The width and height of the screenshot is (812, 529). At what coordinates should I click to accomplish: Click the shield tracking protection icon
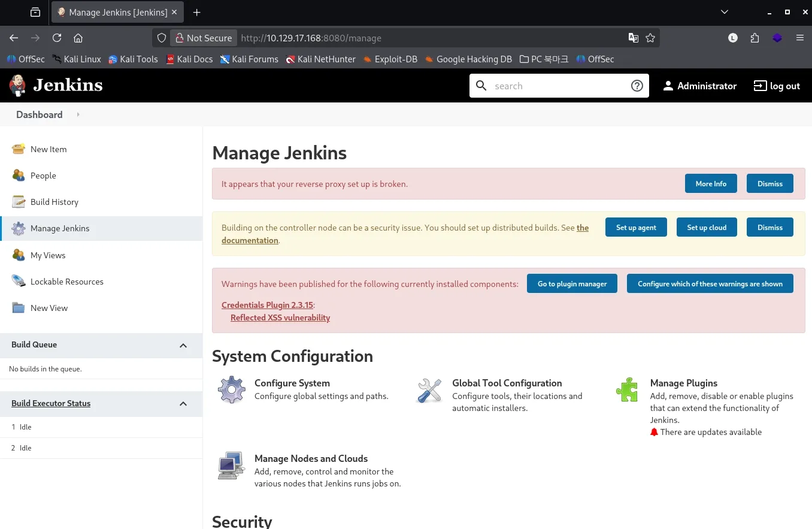click(162, 38)
